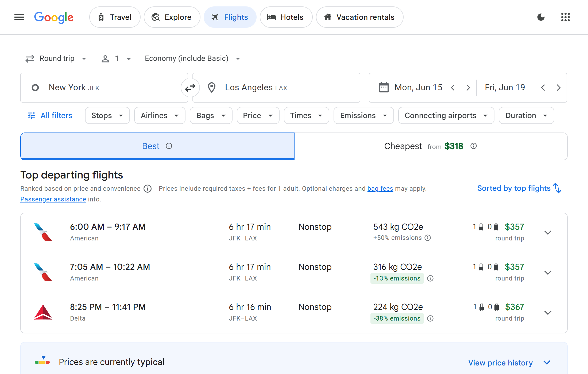The width and height of the screenshot is (588, 374).
Task: Open the Round trip type dropdown
Action: point(56,59)
